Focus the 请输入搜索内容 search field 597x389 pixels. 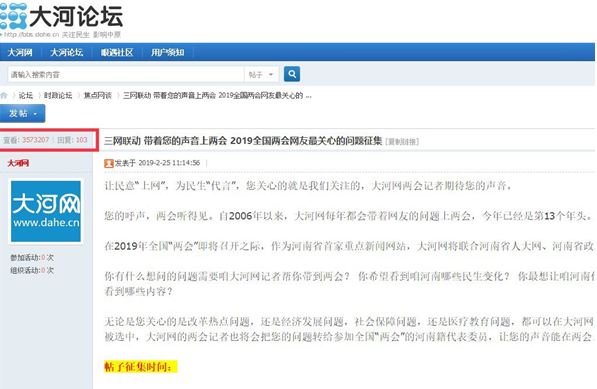pyautogui.click(x=126, y=74)
